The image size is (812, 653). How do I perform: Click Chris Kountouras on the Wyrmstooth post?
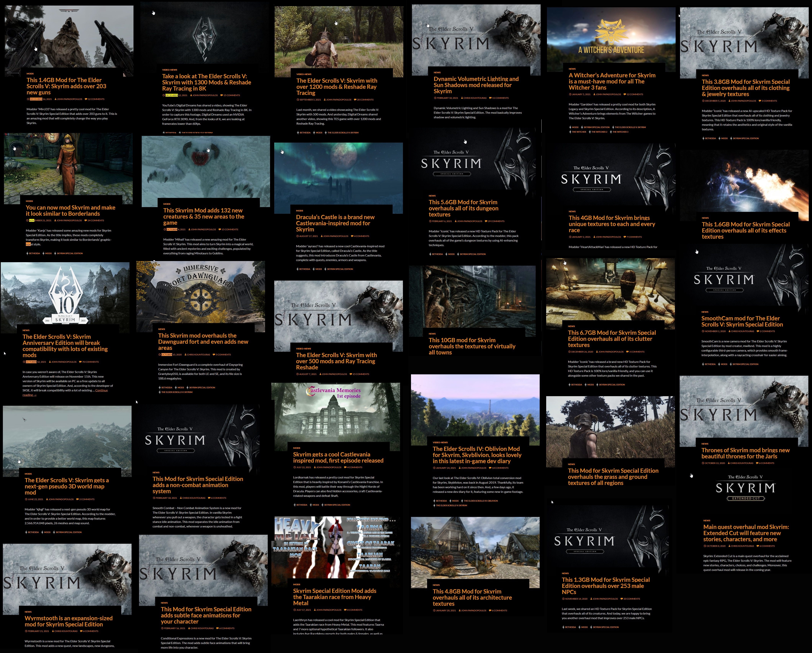(x=64, y=631)
